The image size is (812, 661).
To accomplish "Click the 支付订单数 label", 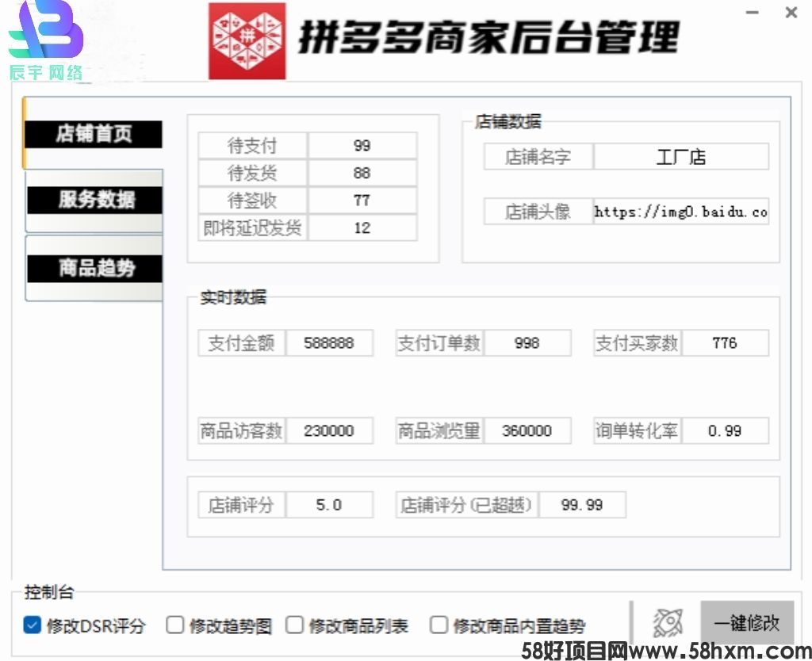I will 439,343.
